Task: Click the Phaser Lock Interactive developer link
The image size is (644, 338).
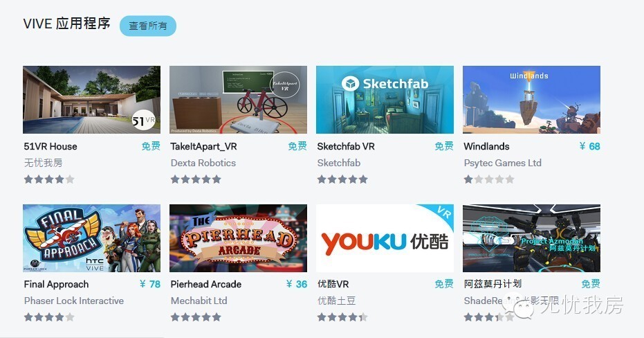Action: (74, 301)
